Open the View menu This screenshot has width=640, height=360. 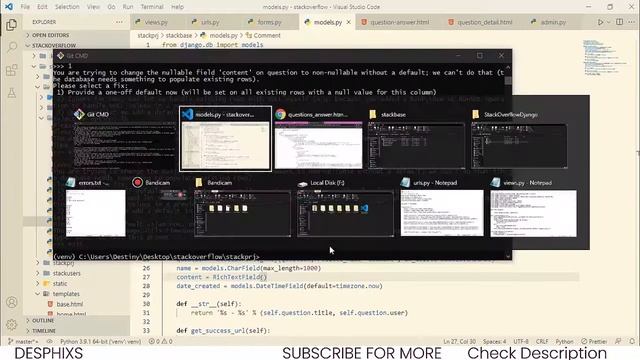pyautogui.click(x=93, y=7)
